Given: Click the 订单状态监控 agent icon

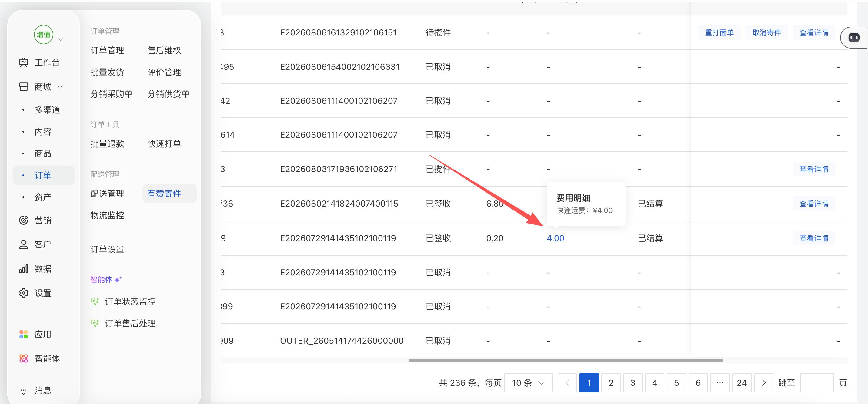Looking at the screenshot, I should pos(95,301).
